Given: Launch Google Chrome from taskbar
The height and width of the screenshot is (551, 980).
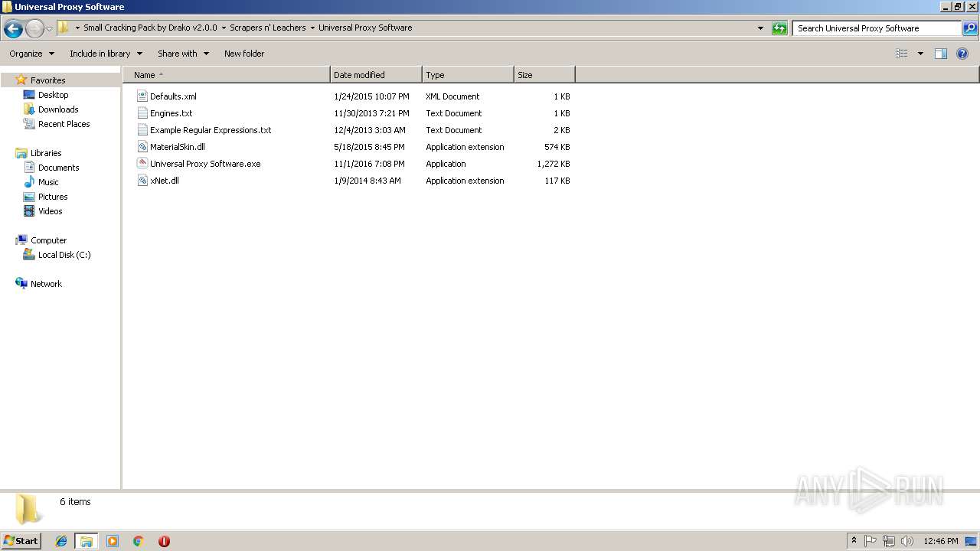Looking at the screenshot, I should [139, 541].
